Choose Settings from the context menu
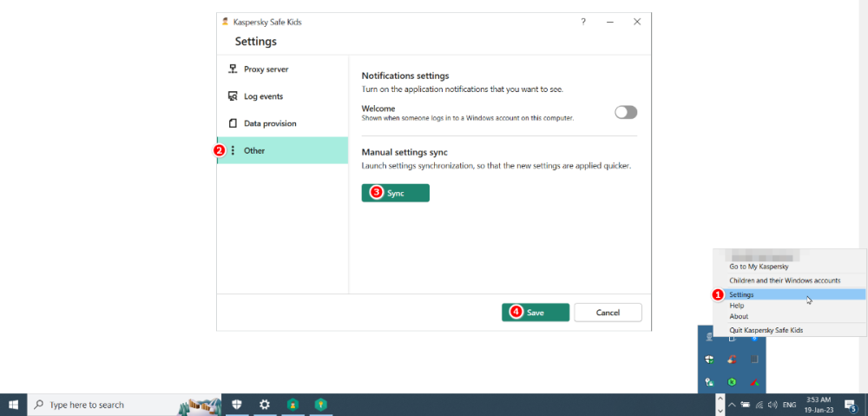The image size is (868, 416). click(742, 294)
